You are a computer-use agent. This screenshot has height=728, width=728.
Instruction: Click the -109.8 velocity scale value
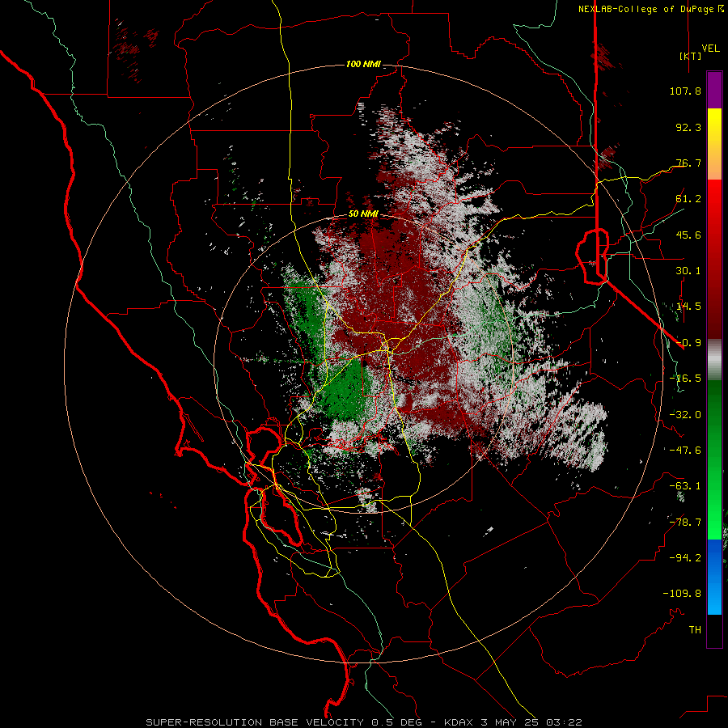(x=682, y=594)
